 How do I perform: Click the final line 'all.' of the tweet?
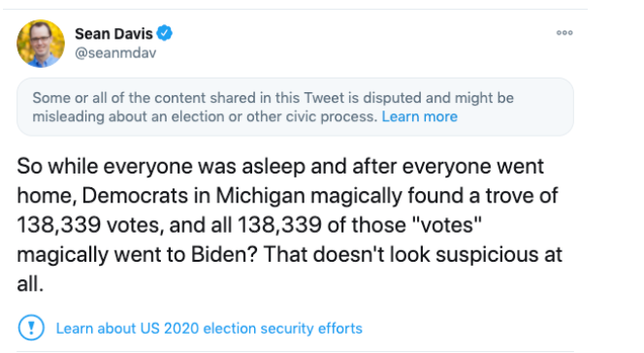tap(30, 284)
